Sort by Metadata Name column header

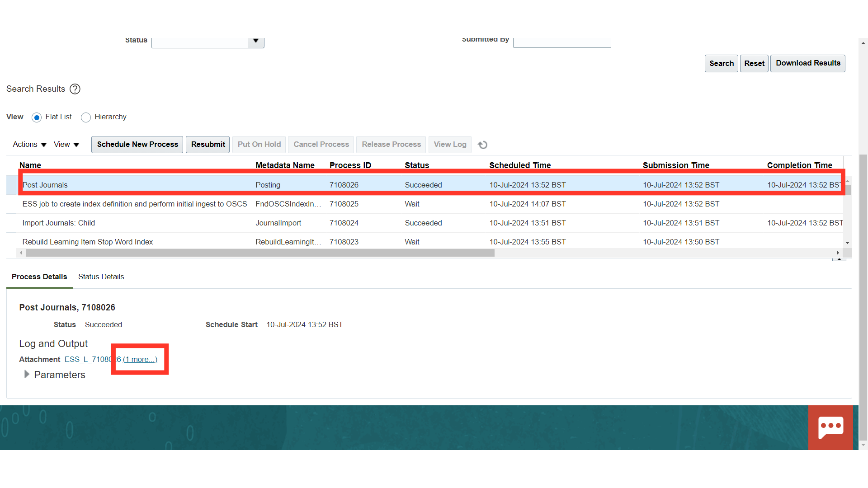tap(285, 165)
